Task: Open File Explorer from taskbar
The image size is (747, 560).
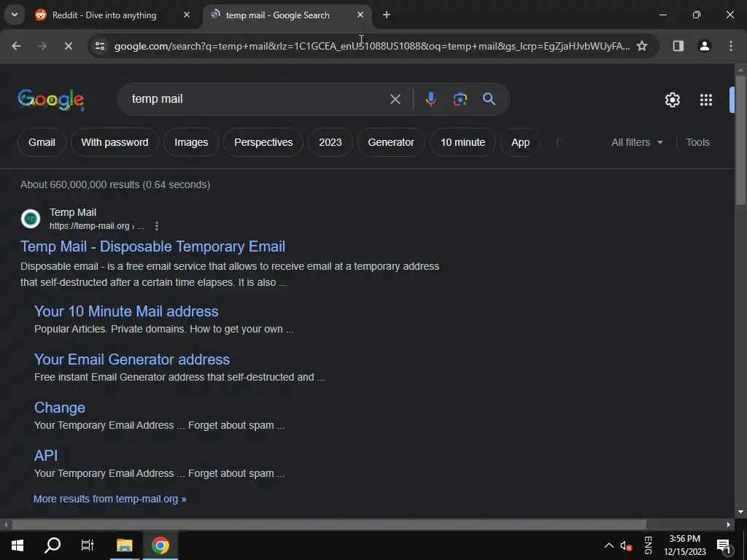Action: 124,545
